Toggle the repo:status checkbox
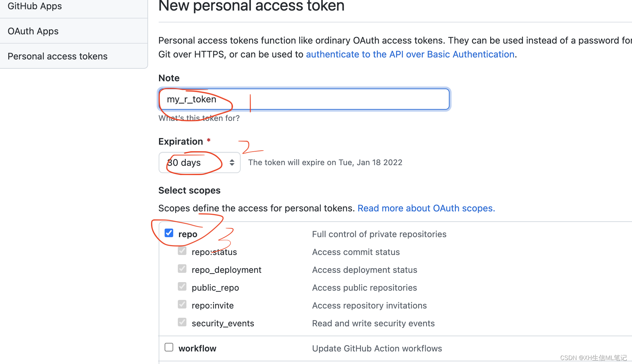The image size is (632, 364). pos(182,251)
